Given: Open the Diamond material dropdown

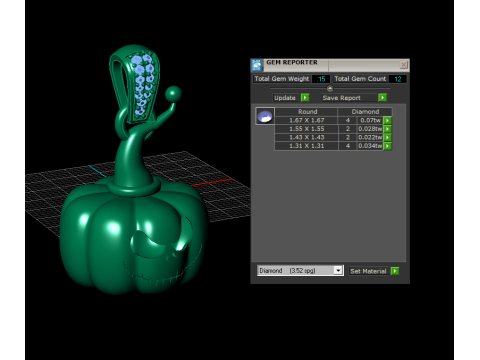Looking at the screenshot, I should tap(338, 270).
